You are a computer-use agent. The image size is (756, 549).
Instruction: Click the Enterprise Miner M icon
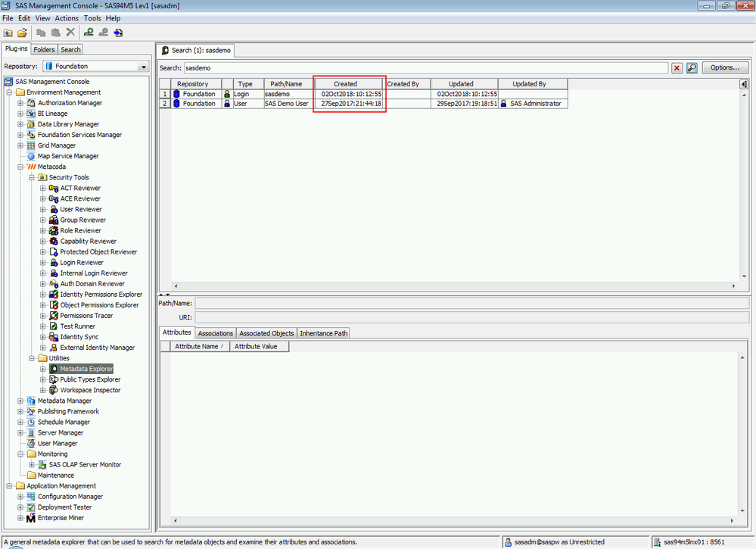[x=31, y=518]
